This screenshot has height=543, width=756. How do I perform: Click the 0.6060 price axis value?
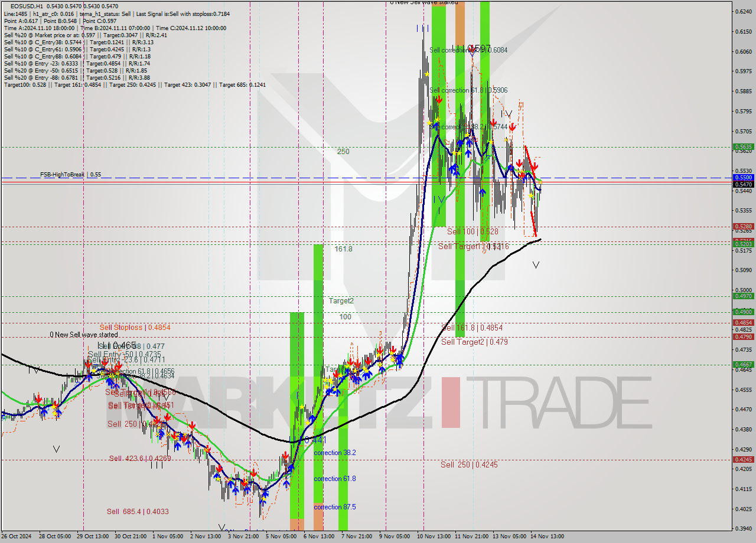pyautogui.click(x=743, y=51)
